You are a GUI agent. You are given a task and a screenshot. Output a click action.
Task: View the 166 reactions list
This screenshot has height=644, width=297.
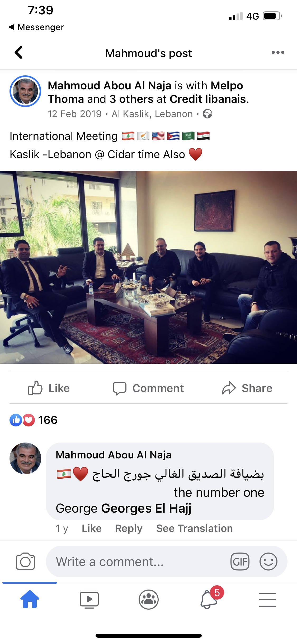(x=34, y=420)
